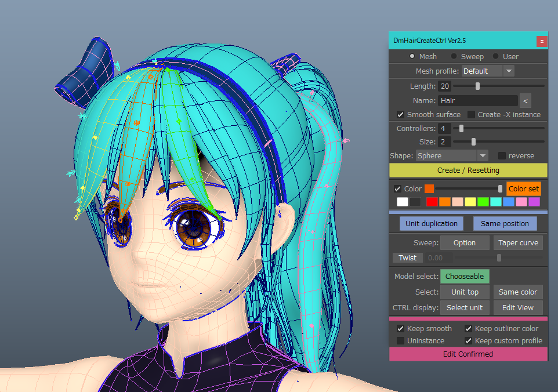Pick the green palette swatch
Screen dimensions: 558x392
(483, 202)
